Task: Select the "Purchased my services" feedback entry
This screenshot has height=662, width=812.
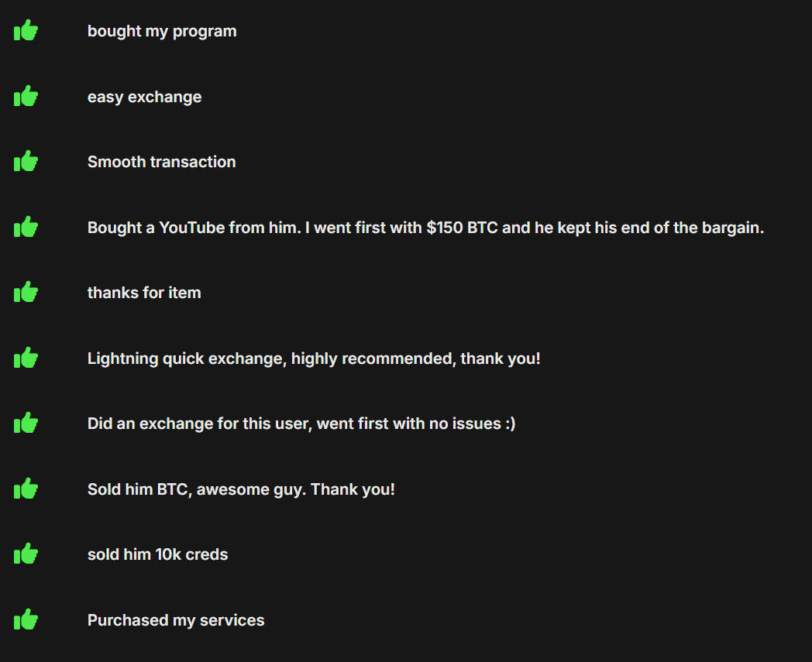Action: point(176,620)
